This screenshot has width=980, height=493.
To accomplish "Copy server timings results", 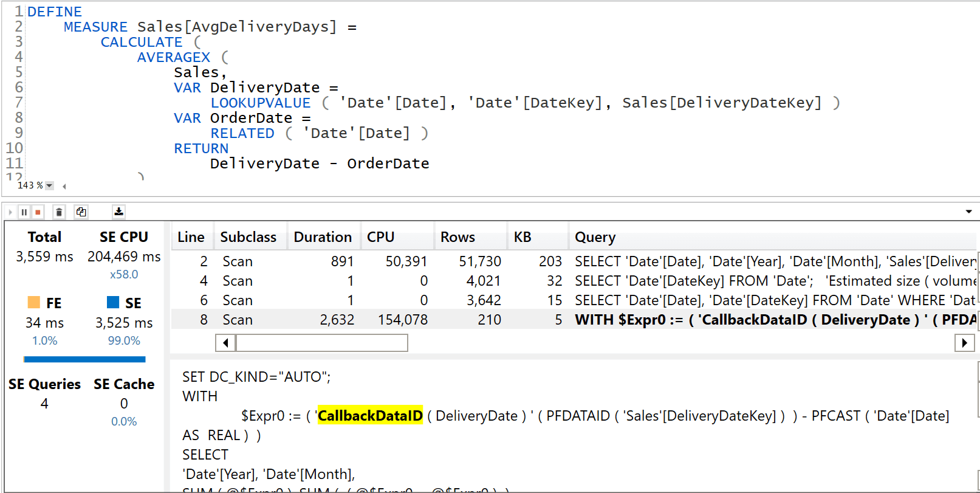I will point(81,212).
